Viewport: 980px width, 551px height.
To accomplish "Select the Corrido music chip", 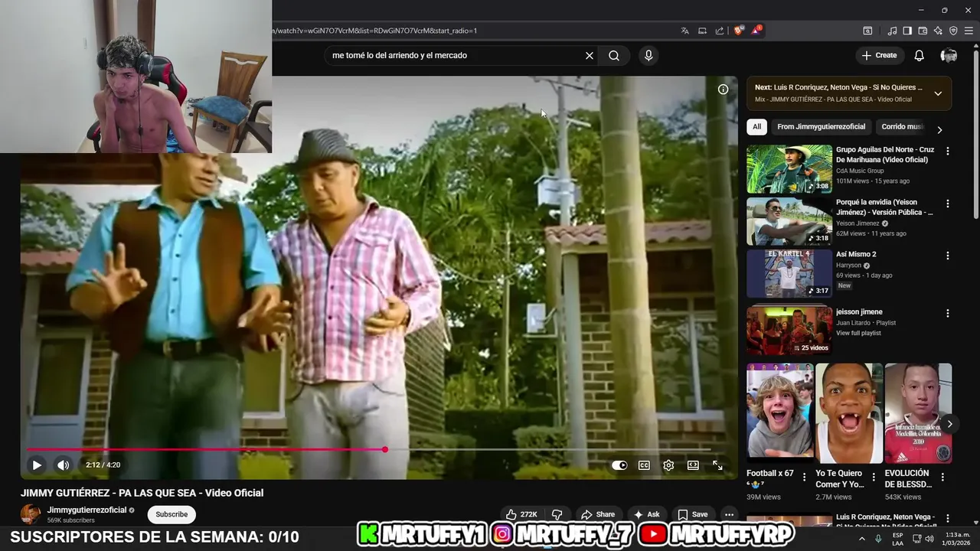I will 903,127.
